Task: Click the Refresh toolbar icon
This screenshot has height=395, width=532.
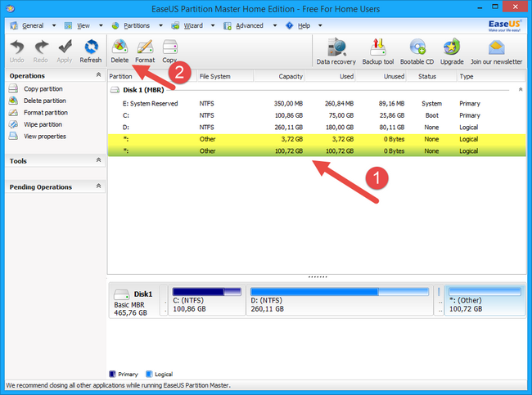Action: pyautogui.click(x=91, y=50)
